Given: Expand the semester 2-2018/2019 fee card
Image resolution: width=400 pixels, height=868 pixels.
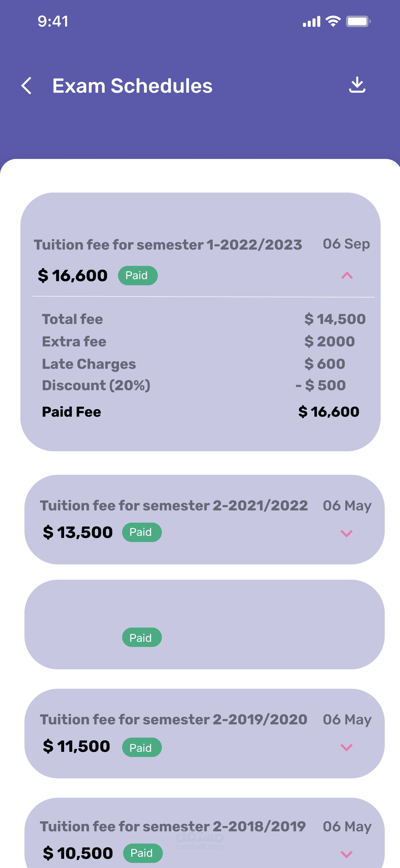Looking at the screenshot, I should tap(347, 854).
